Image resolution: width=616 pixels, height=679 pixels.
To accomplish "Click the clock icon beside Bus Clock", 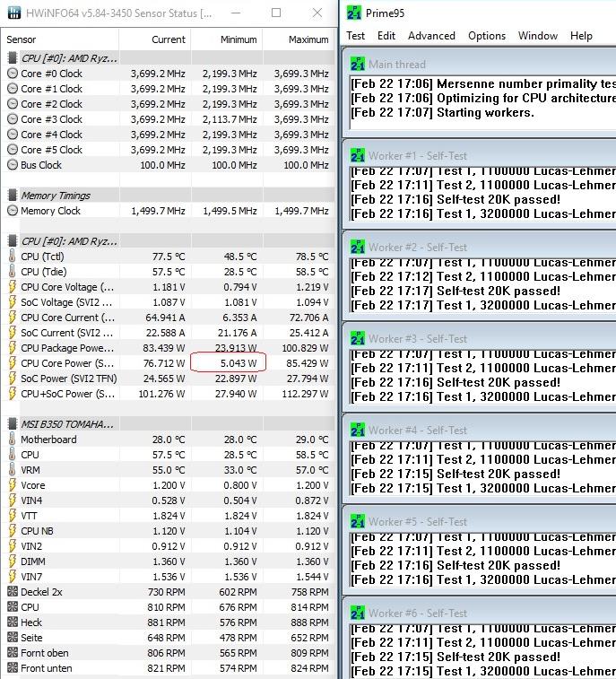I will click(x=13, y=165).
